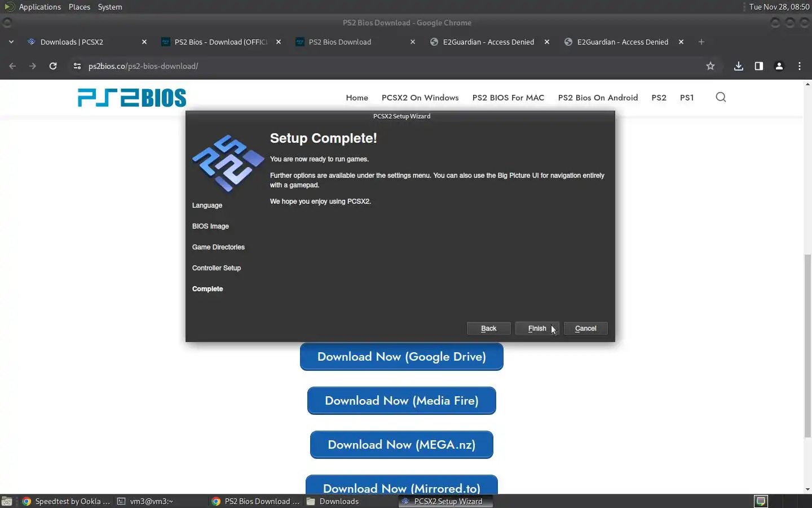
Task: Reload the ps2bios.co page
Action: coord(53,66)
